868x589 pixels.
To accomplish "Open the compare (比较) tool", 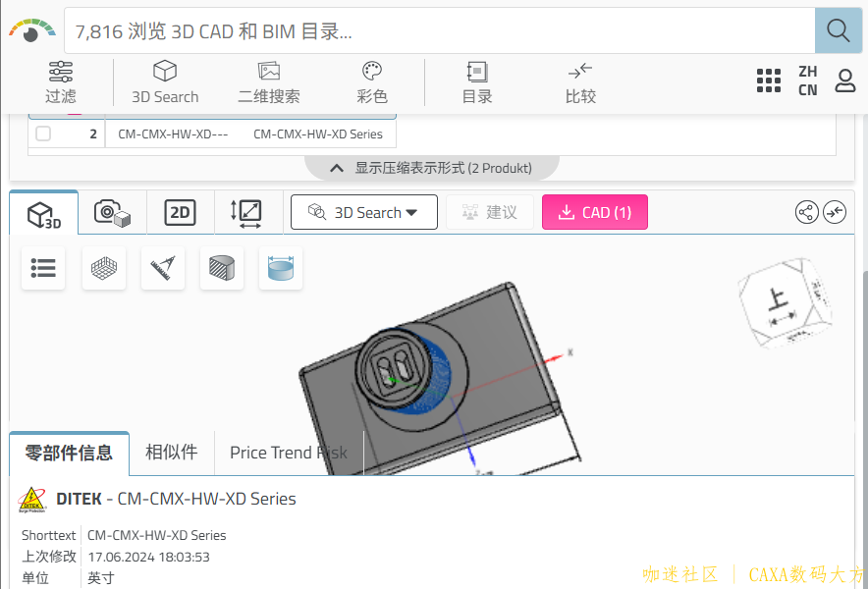I will (x=580, y=81).
